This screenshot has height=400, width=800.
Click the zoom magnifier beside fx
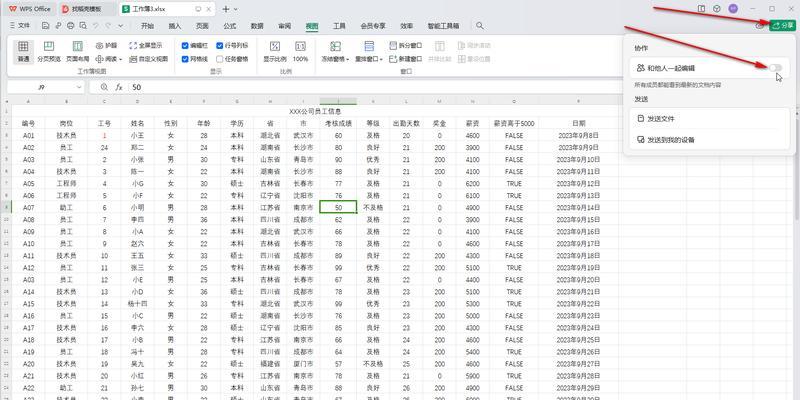[104, 87]
